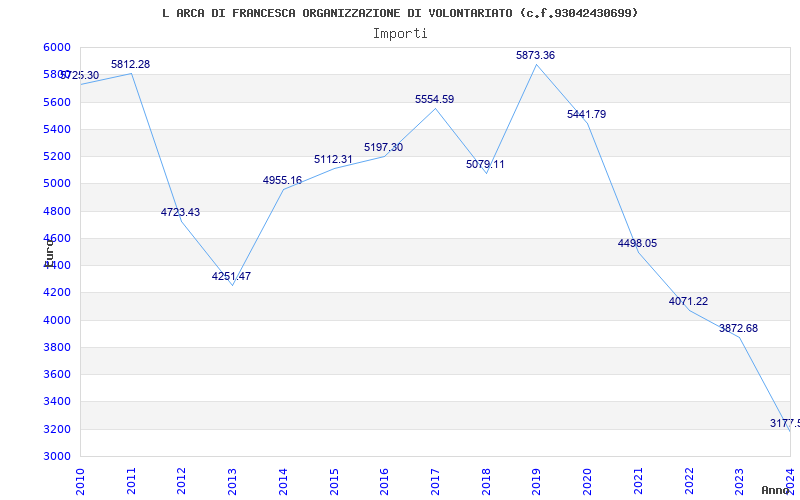The width and height of the screenshot is (800, 500).
Task: Click the Anno axis label
Action: point(775,490)
